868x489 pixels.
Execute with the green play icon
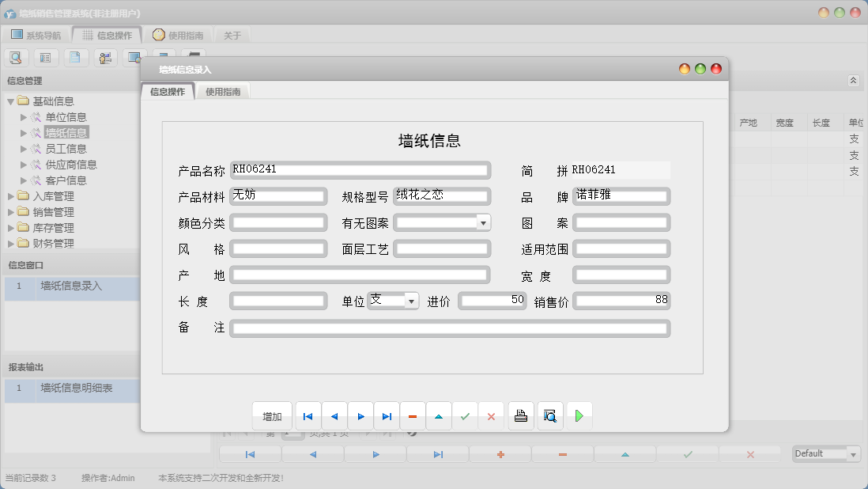(x=579, y=415)
